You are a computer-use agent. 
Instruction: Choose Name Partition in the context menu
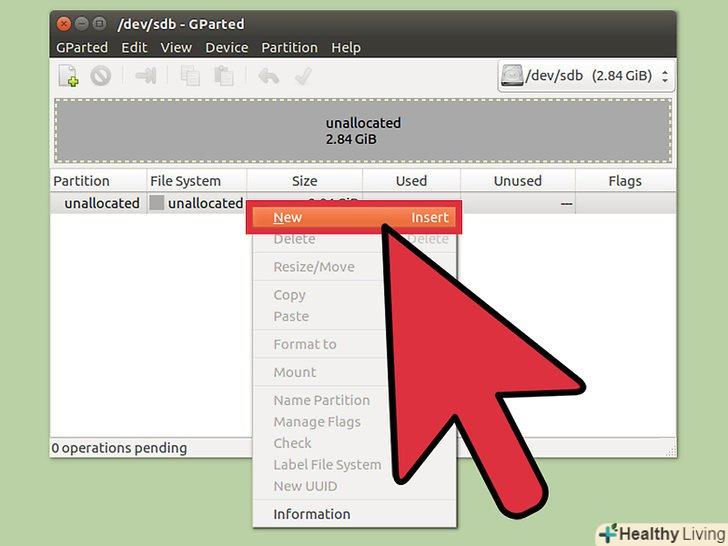click(321, 400)
